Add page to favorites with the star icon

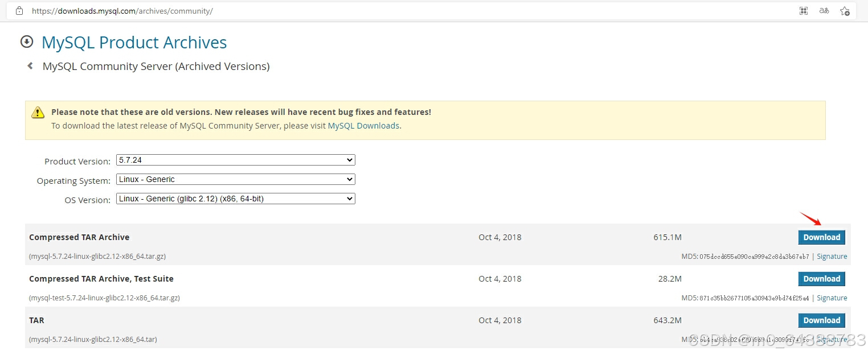click(x=845, y=11)
